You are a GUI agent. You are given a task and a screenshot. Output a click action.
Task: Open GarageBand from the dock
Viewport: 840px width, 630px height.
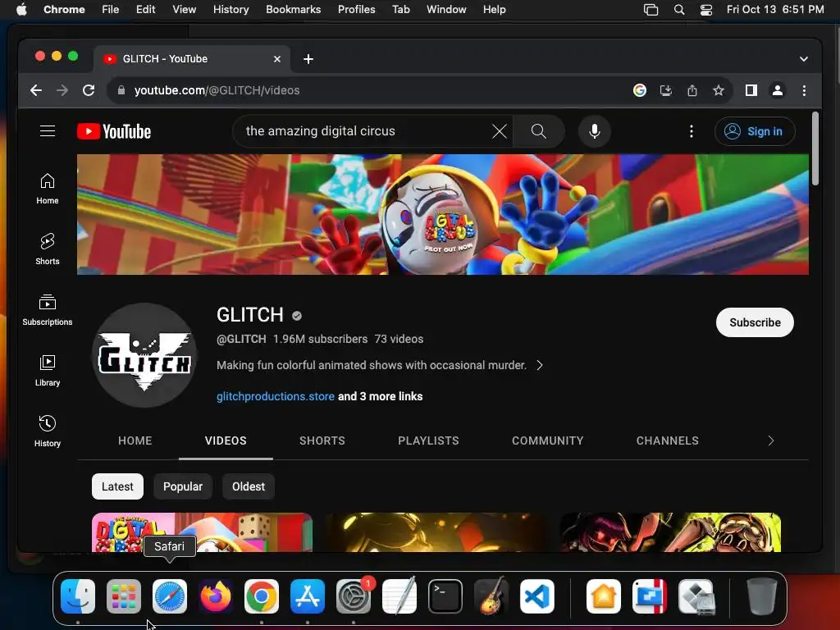pos(491,596)
